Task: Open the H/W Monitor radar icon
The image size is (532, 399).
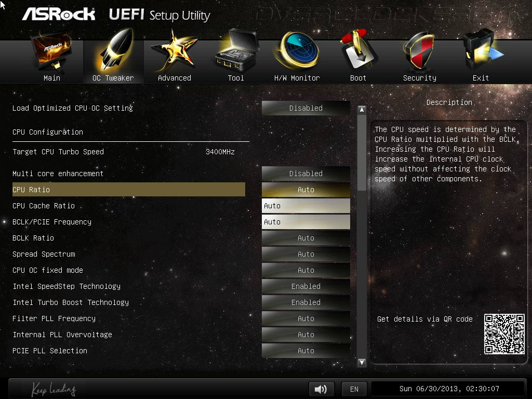Action: point(297,51)
